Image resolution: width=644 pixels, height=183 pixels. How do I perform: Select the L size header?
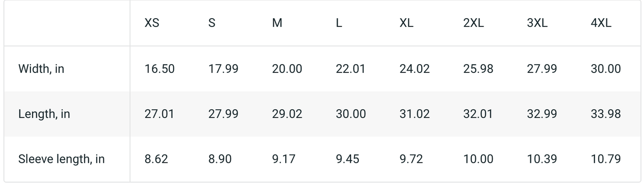[x=339, y=23]
